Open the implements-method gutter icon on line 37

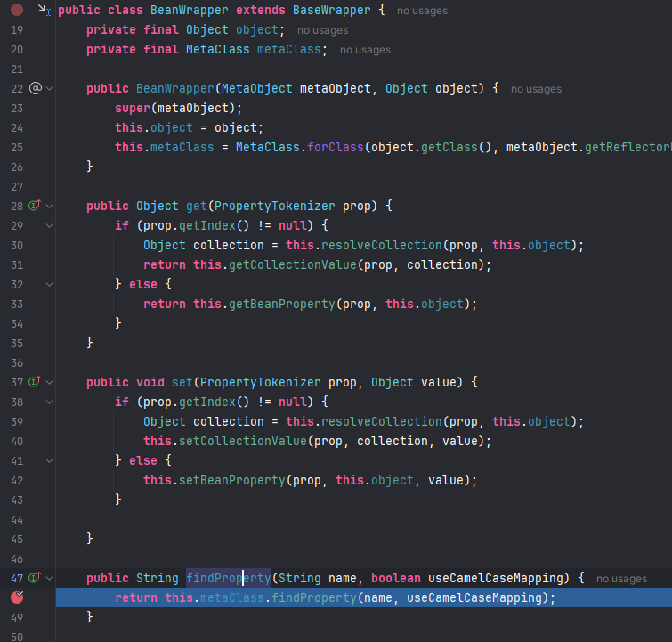click(35, 382)
